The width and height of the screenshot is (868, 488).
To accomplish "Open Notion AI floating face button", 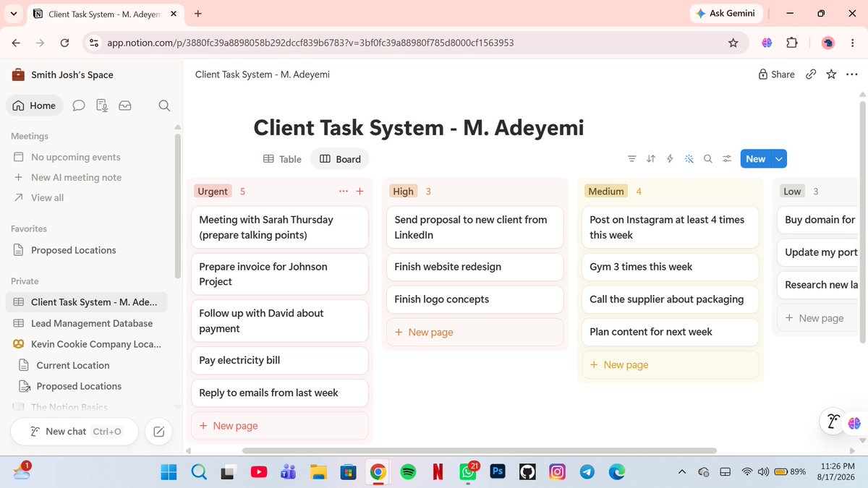I will coord(833,421).
